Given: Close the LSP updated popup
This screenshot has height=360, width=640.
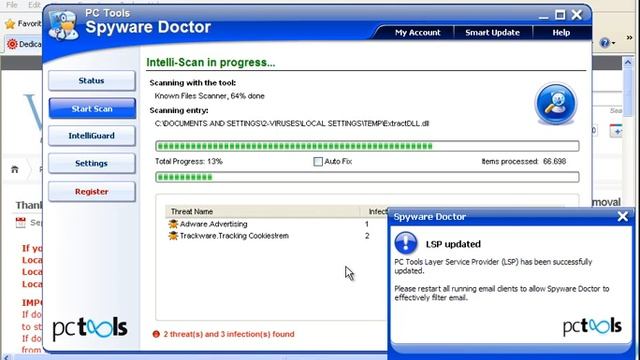Looking at the screenshot, I should click(622, 216).
